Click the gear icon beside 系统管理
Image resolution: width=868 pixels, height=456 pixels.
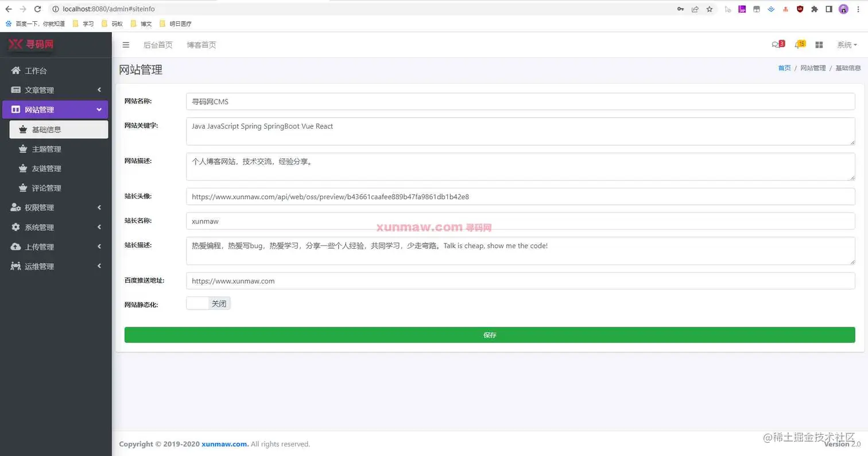click(15, 227)
